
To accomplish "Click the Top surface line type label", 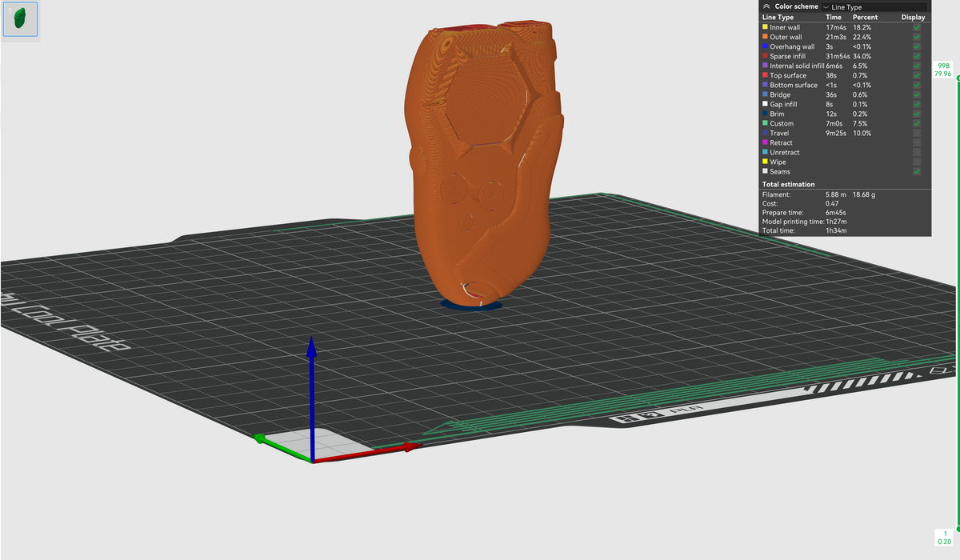I will tap(788, 75).
